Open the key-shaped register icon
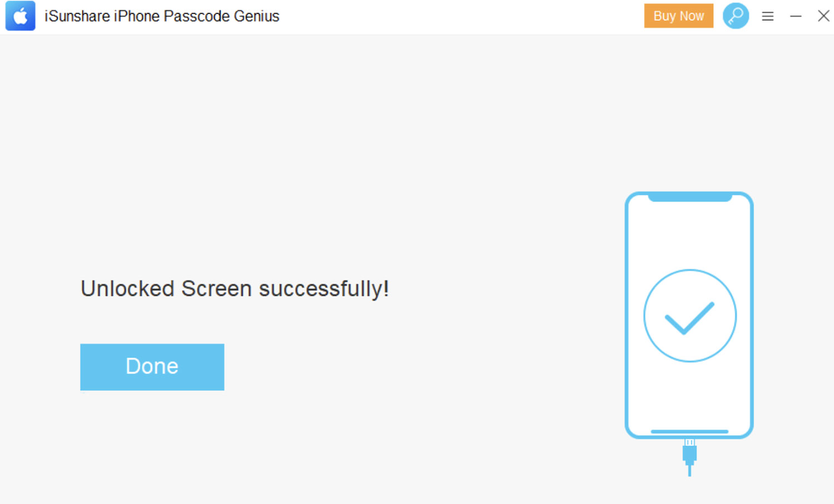 click(736, 16)
